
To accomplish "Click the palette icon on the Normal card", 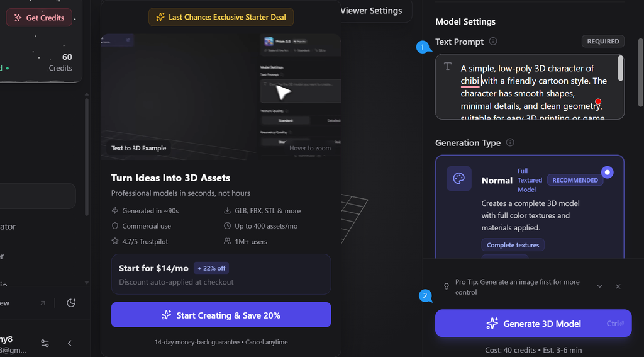I will pos(459,179).
